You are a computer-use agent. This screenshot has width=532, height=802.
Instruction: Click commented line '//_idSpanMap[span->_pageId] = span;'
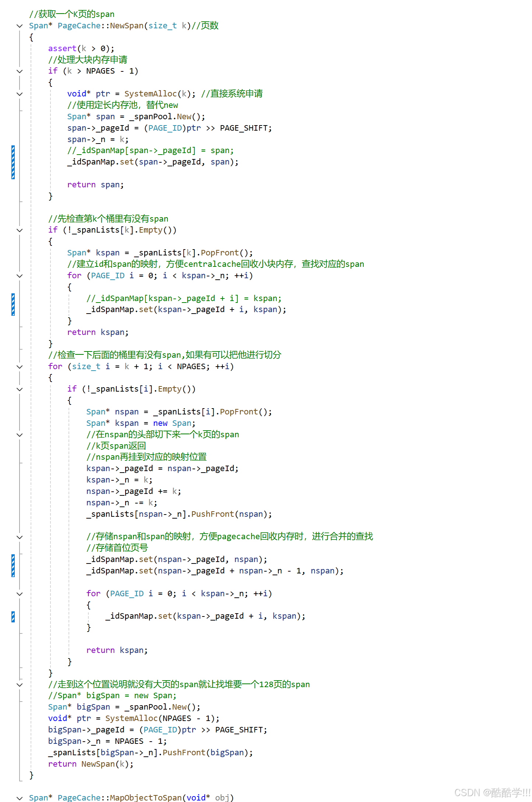(x=150, y=151)
